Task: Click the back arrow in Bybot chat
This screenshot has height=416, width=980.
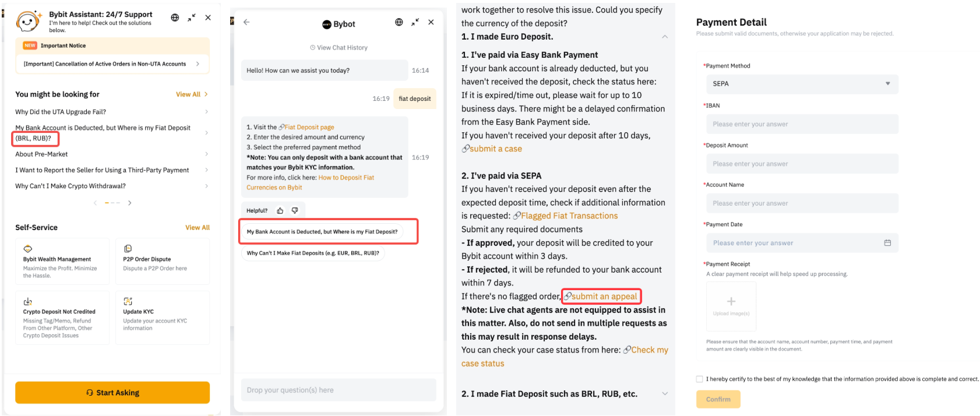Action: [x=246, y=22]
